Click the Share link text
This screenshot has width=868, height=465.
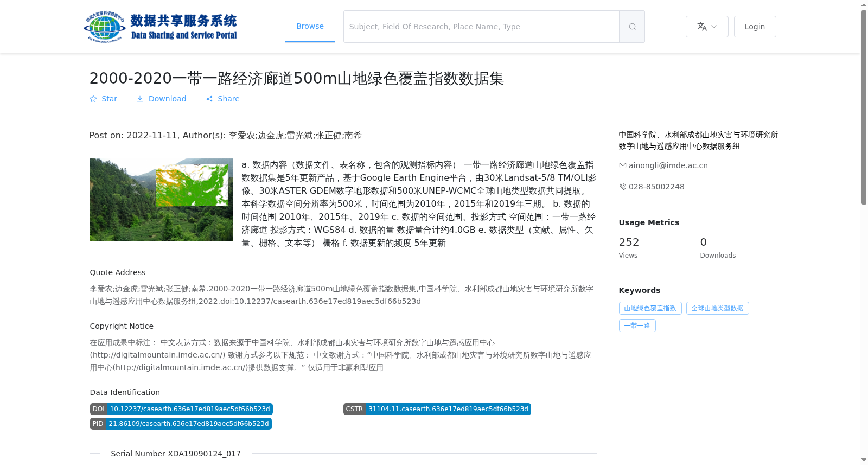tap(228, 99)
